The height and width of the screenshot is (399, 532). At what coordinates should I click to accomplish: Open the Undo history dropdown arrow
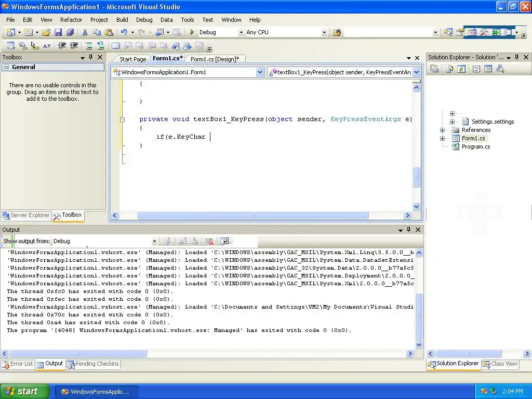click(x=132, y=32)
